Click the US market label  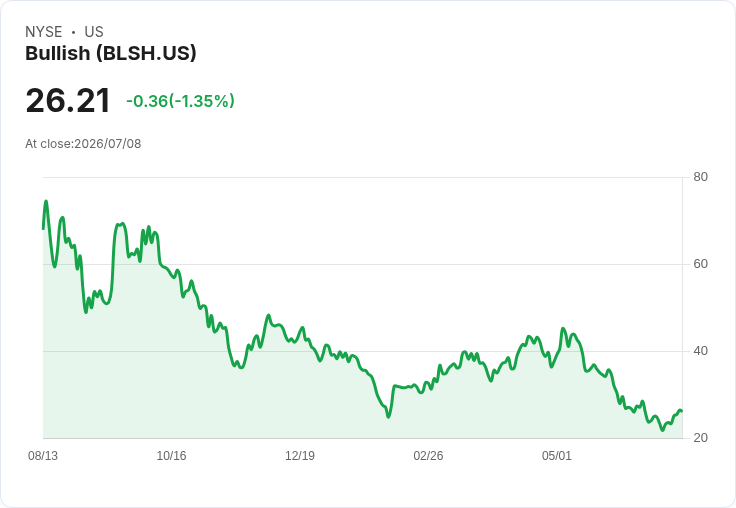point(94,32)
